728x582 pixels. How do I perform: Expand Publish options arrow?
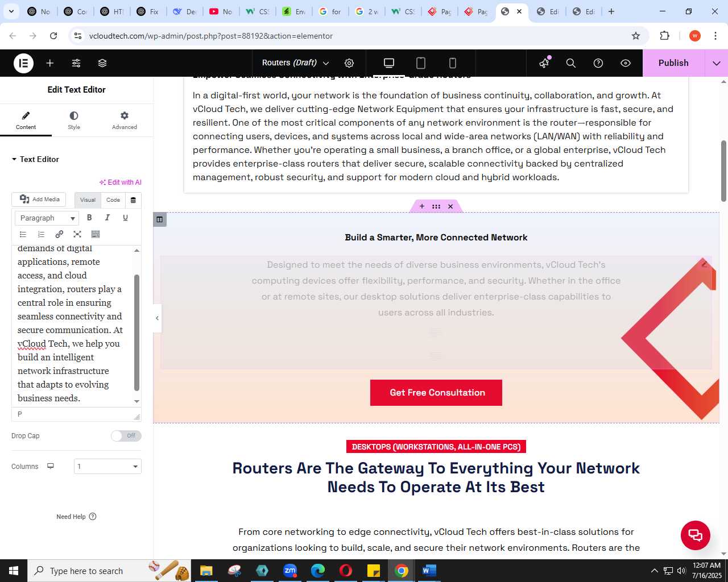tap(717, 63)
